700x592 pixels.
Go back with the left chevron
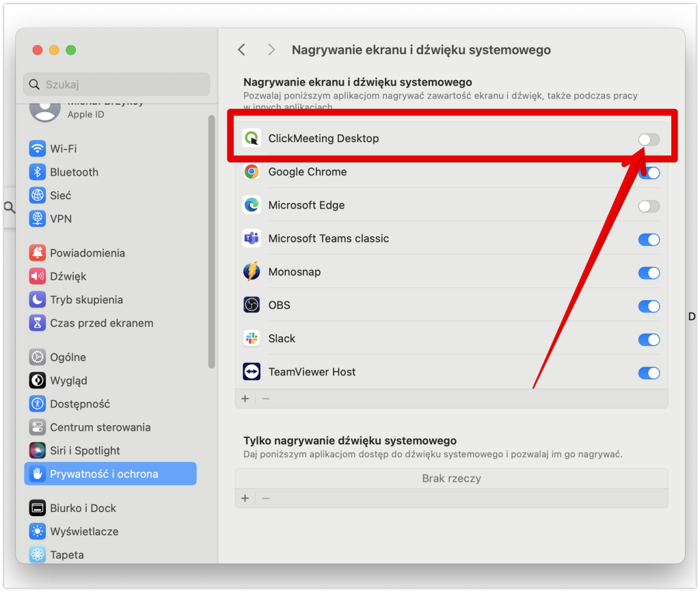click(x=242, y=49)
